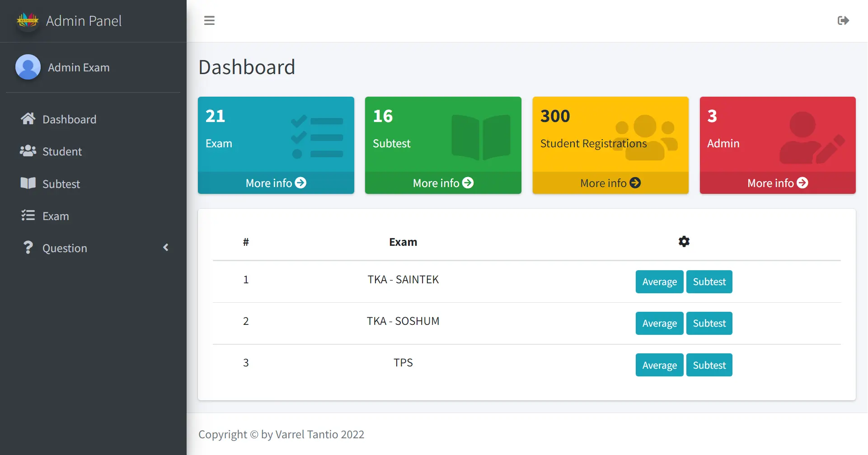The height and width of the screenshot is (455, 868).
Task: Click the TKA - SAINTEK exam name
Action: click(x=403, y=280)
